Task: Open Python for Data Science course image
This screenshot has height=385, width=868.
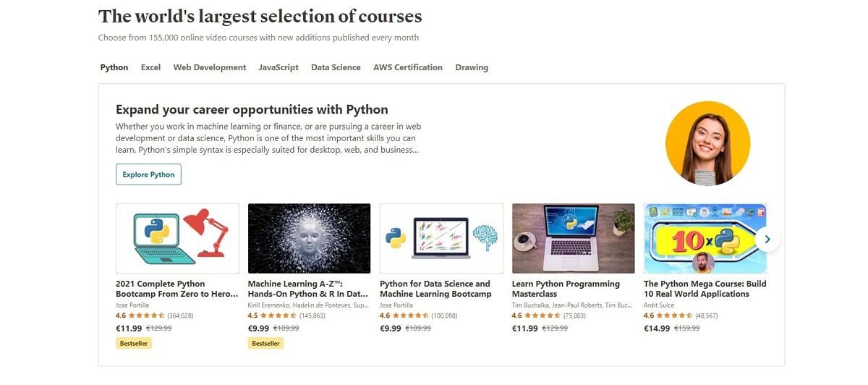Action: [x=441, y=238]
